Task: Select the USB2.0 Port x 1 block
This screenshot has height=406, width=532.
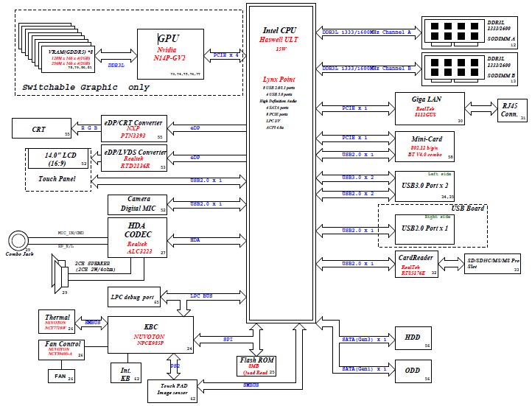Action: 424,229
